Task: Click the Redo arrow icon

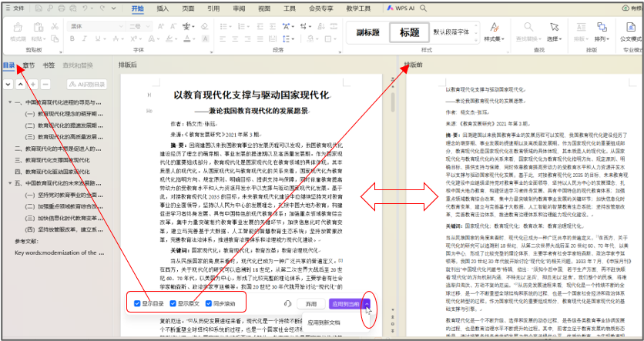Action: coord(102,8)
